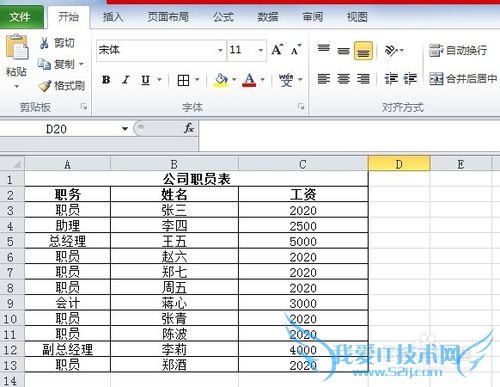This screenshot has width=500, height=387.
Task: Switch to the 公式 Formulas tab
Action: point(223,17)
